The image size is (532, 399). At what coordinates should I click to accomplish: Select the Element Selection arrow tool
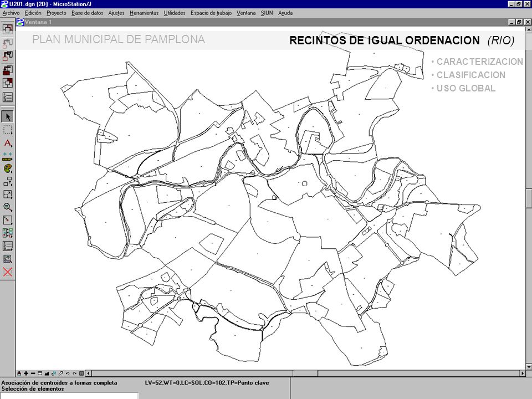pos(7,117)
